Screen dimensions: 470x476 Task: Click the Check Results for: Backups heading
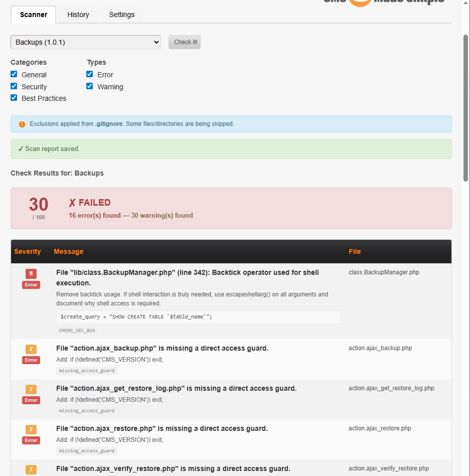click(x=57, y=173)
